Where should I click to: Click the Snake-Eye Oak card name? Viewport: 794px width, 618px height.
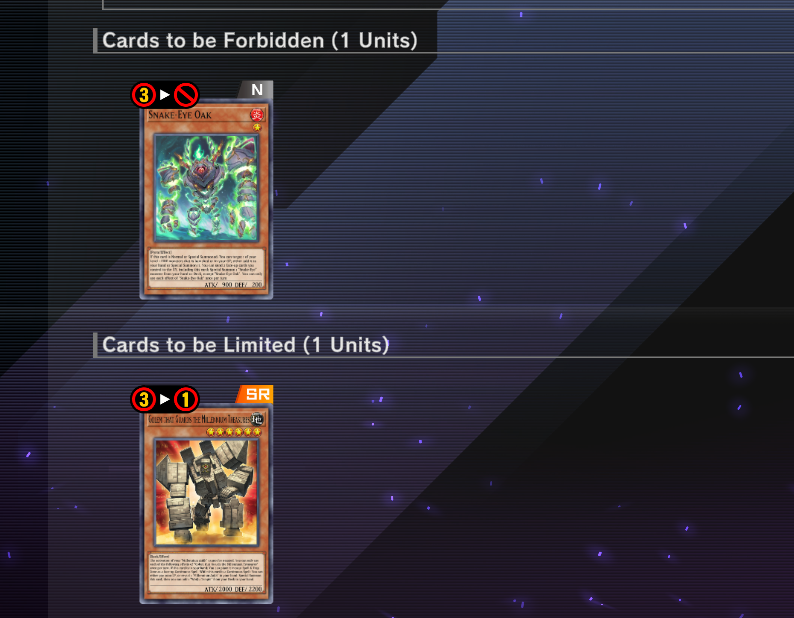[180, 115]
